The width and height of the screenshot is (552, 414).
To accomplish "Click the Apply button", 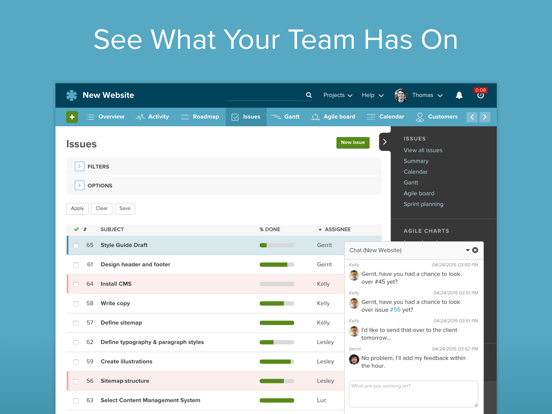I will (77, 208).
